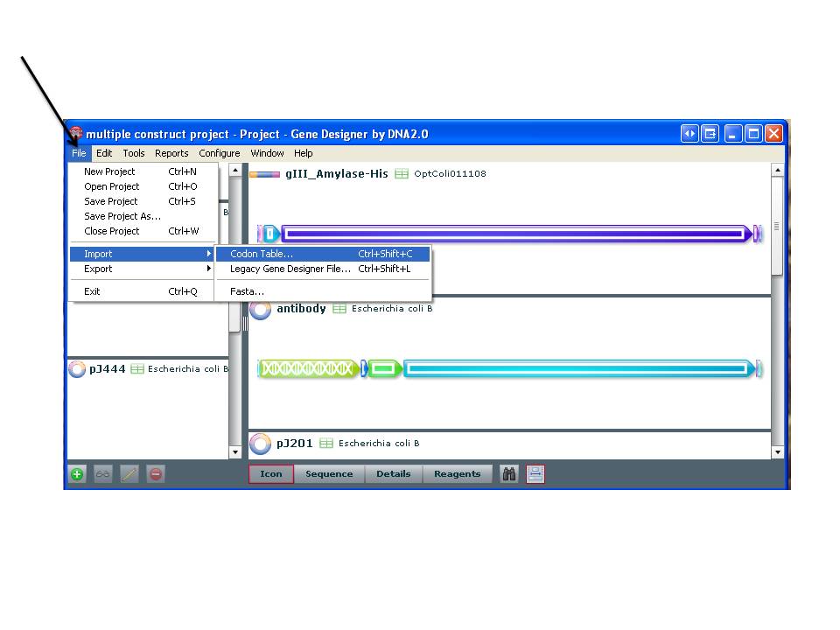Open the Window menu
This screenshot has width=840, height=630.
267,153
